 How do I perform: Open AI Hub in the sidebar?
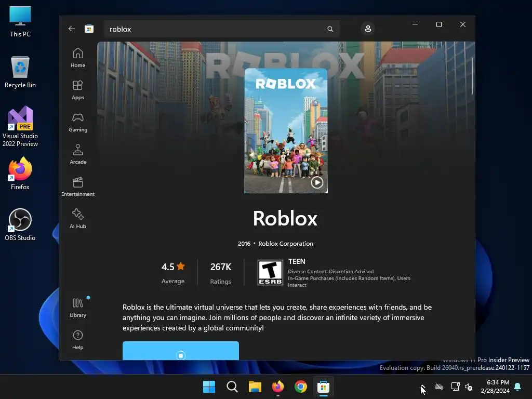click(78, 219)
